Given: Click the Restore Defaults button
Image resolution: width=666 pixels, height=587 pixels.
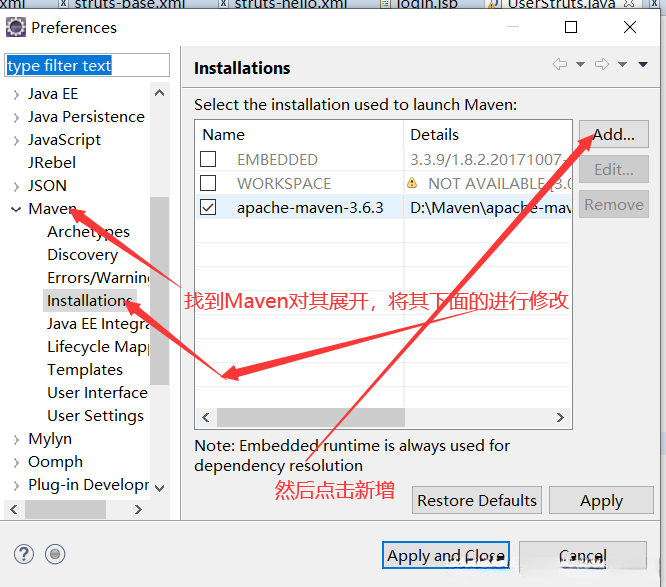Looking at the screenshot, I should tap(477, 500).
